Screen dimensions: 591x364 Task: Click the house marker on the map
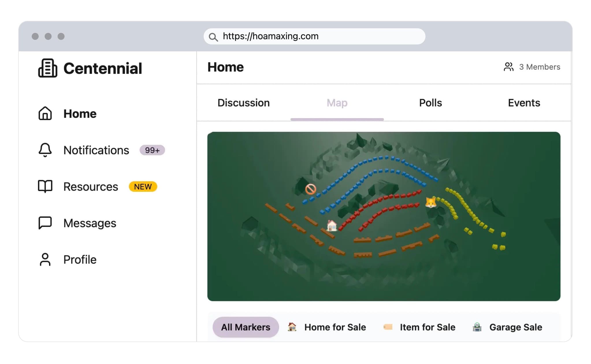click(x=331, y=226)
